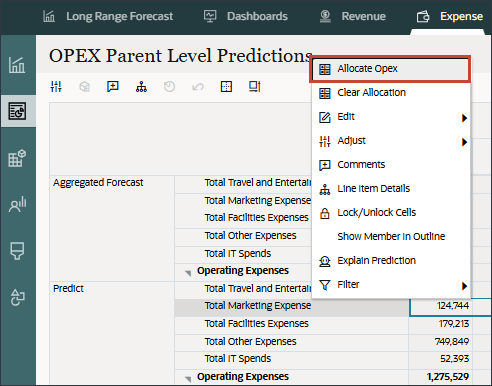Click the last icon in the form toolbar
This screenshot has height=386, width=492.
255,87
